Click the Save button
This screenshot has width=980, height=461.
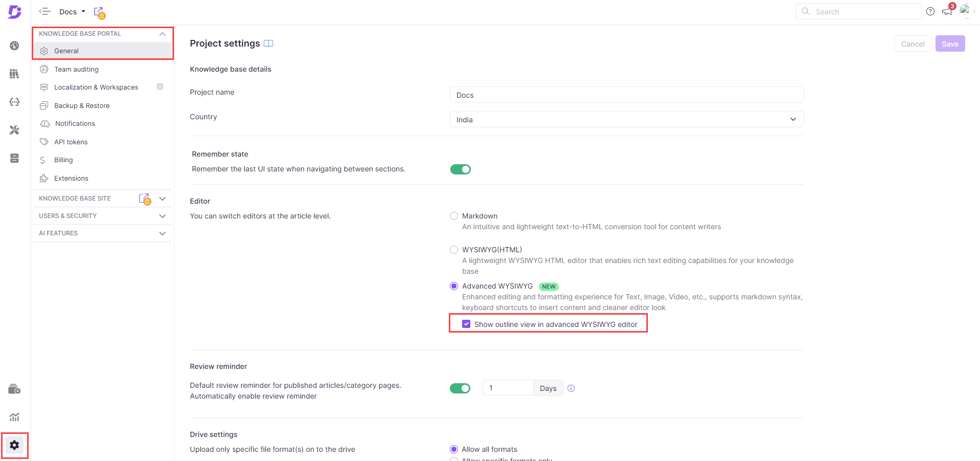pyautogui.click(x=950, y=44)
